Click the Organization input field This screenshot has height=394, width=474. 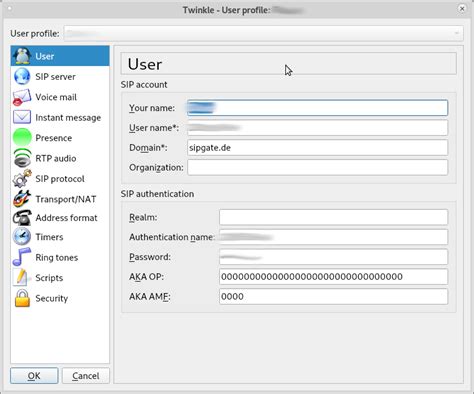[x=317, y=167]
